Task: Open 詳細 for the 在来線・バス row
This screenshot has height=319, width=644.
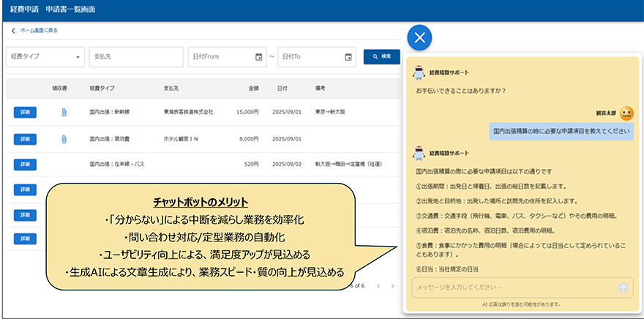Action: coord(25,164)
